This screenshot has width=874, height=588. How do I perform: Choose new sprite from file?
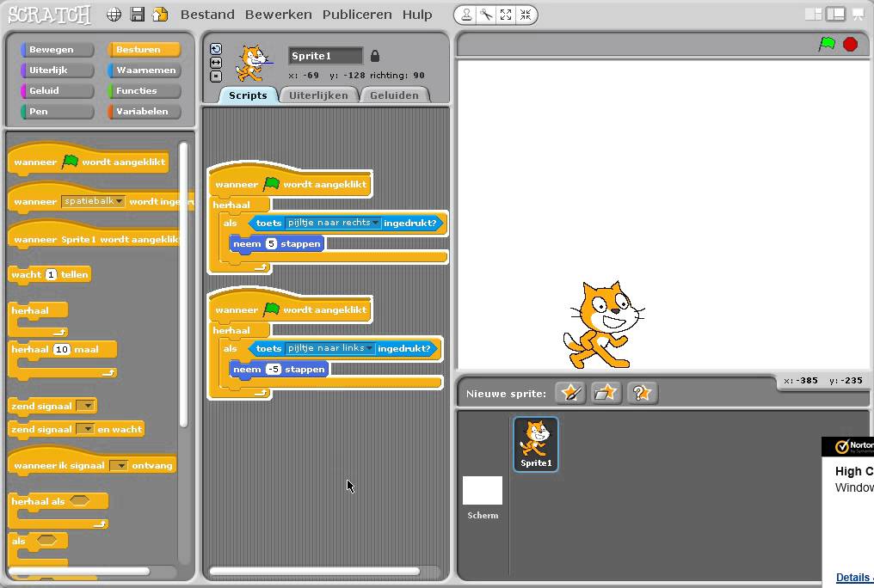[606, 393]
